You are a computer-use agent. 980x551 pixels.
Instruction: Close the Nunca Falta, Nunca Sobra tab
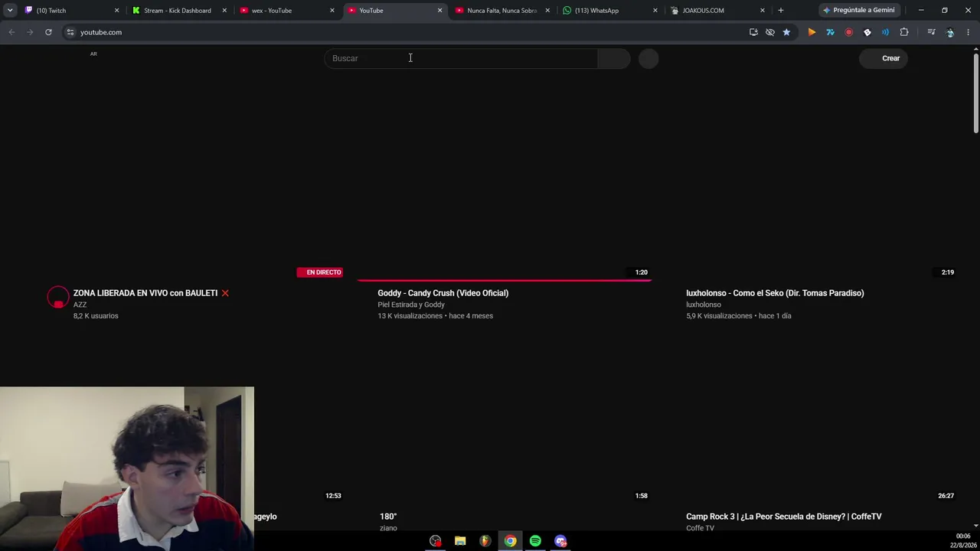tap(547, 11)
